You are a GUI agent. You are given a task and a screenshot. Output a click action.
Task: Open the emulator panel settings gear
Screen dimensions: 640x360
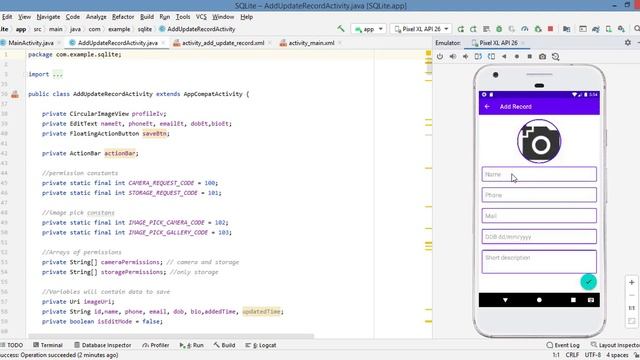click(x=628, y=42)
